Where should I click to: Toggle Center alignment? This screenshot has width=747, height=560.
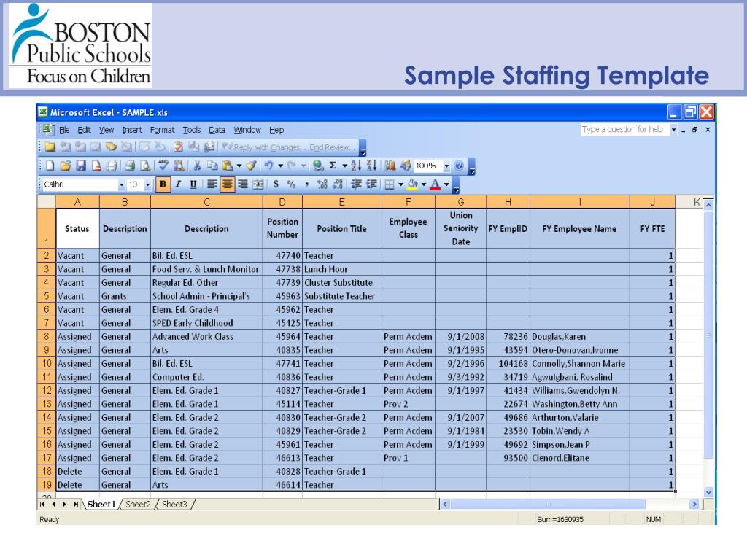click(x=228, y=184)
